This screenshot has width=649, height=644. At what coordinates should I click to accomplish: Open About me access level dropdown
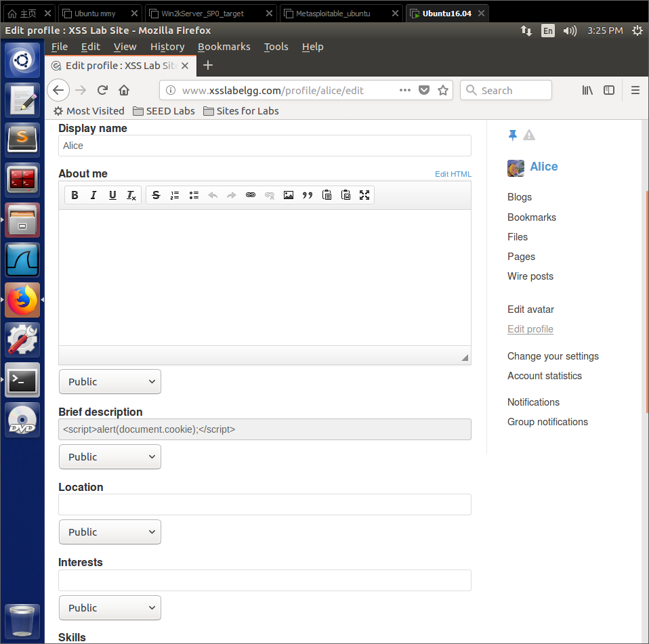point(110,382)
